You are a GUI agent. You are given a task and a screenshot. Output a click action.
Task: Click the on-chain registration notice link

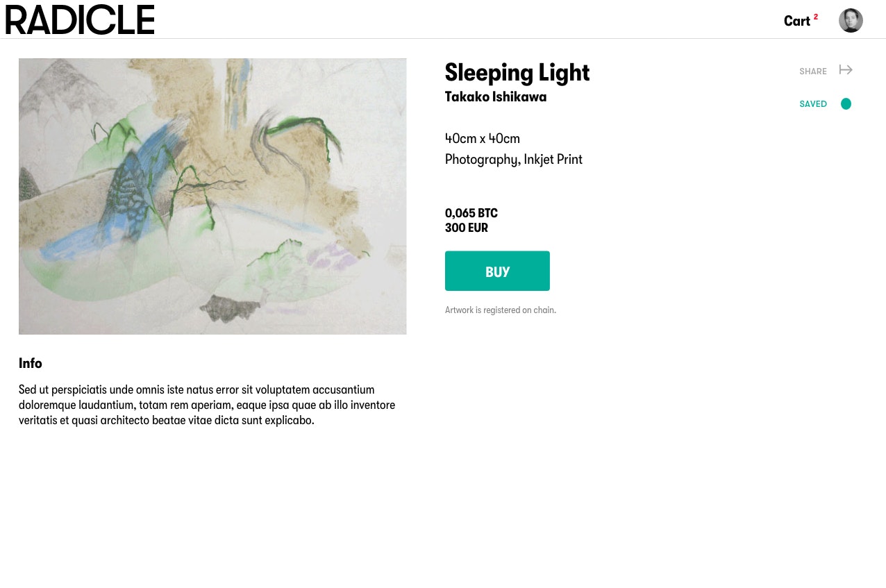click(500, 310)
